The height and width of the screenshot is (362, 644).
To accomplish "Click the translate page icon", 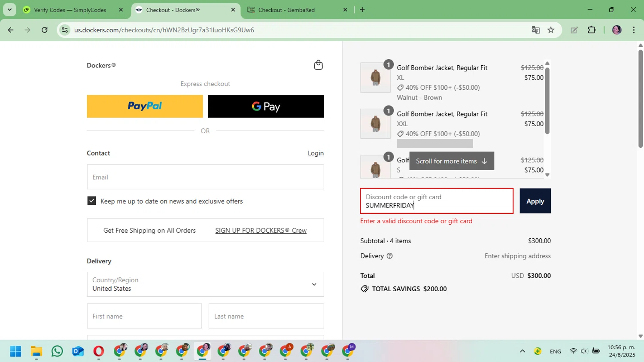I will (x=535, y=30).
